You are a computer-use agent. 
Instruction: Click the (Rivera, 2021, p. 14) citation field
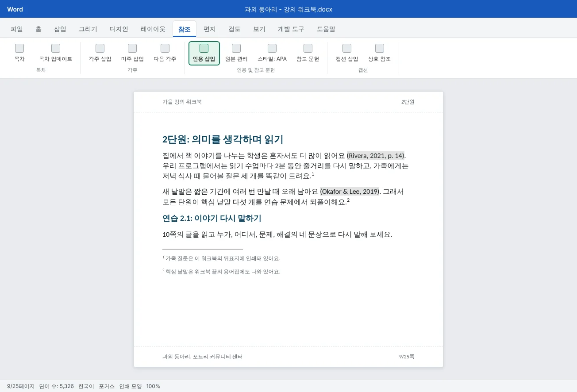375,155
